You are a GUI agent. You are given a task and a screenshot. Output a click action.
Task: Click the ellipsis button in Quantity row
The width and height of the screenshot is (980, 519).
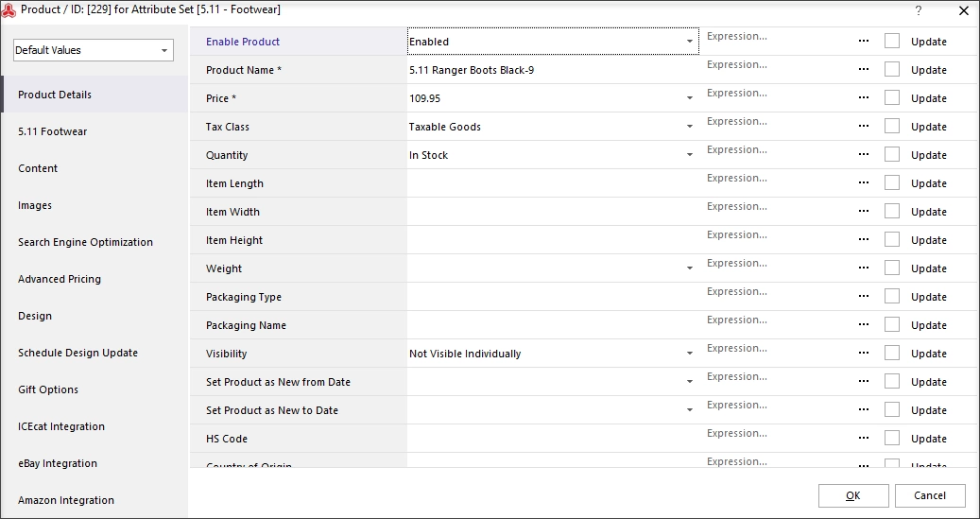tap(863, 154)
